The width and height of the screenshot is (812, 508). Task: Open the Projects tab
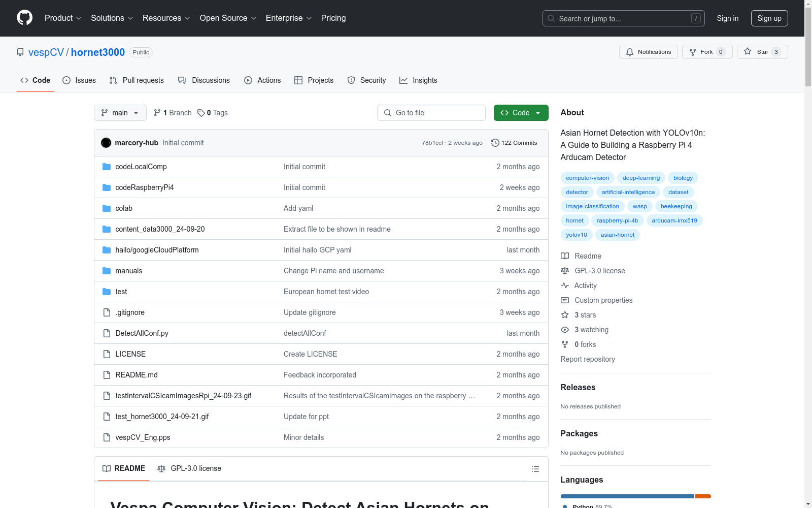pyautogui.click(x=314, y=80)
